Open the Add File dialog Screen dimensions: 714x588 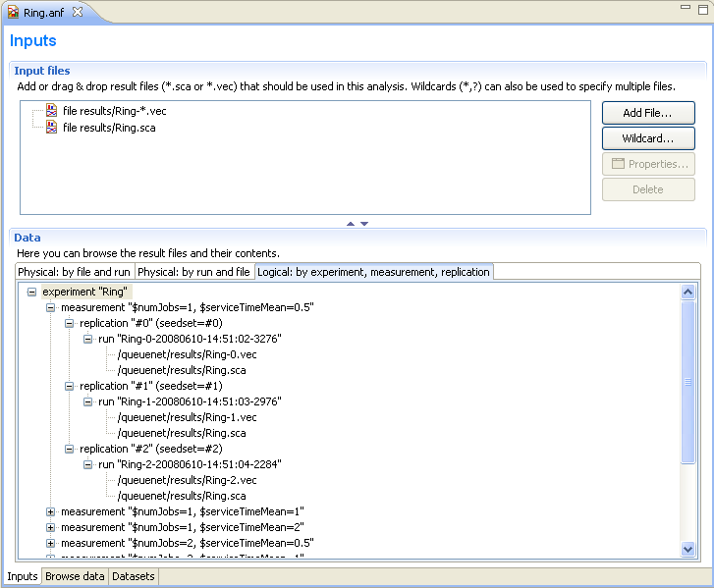[648, 113]
